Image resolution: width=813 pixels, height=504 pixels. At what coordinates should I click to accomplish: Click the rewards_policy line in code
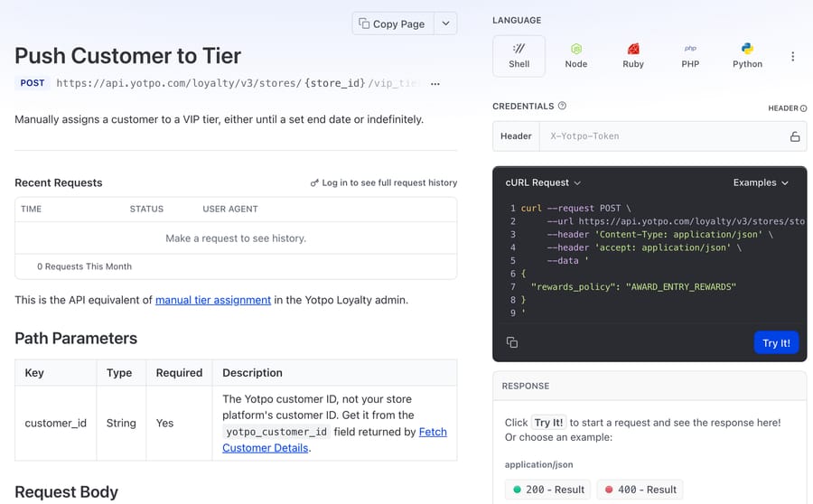633,286
